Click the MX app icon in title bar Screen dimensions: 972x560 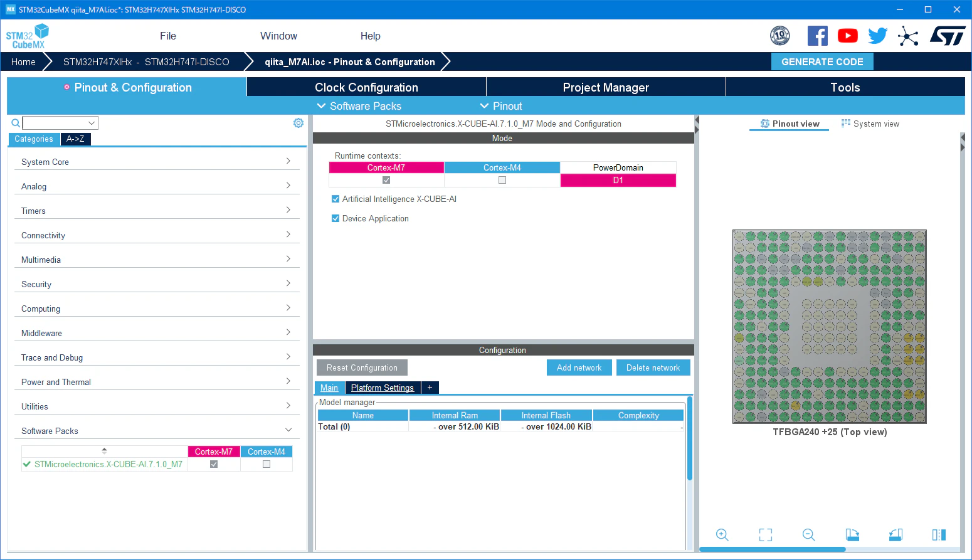11,9
